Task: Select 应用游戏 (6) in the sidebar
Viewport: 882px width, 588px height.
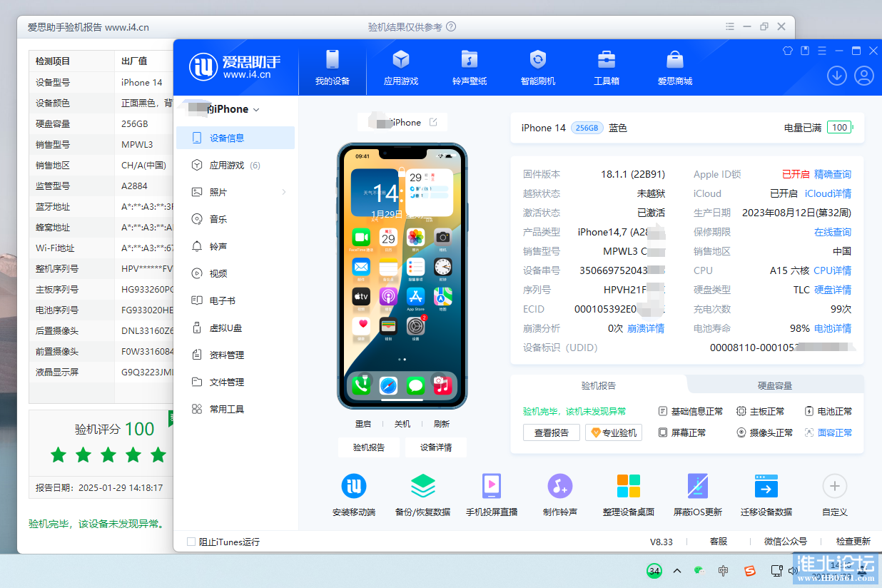Action: (x=235, y=165)
